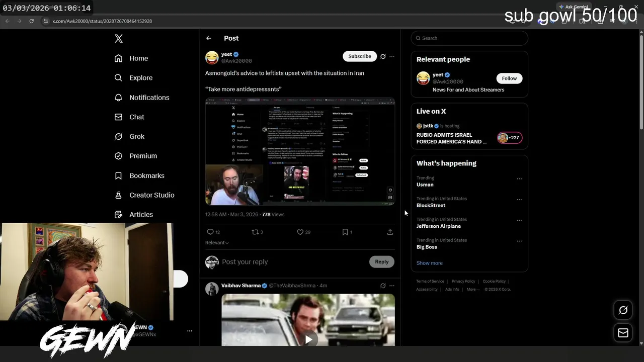Click the browser address bar URL
Screen dimensions: 644x362
click(102, 21)
